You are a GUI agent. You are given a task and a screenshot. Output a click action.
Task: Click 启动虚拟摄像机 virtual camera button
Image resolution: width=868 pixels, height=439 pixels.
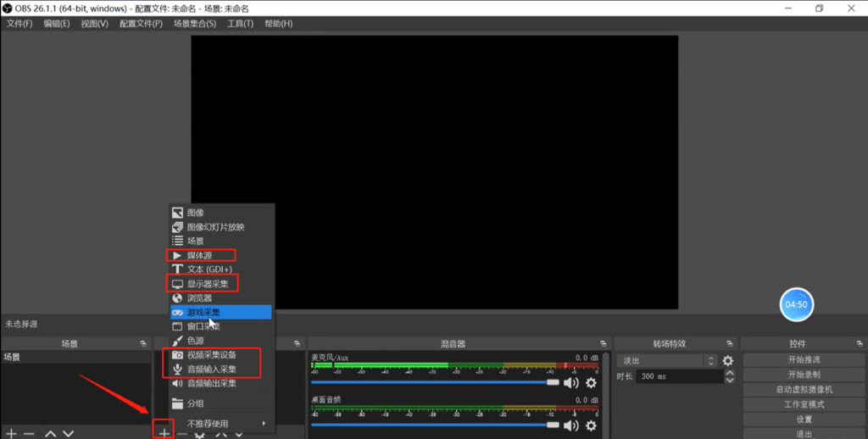(804, 390)
